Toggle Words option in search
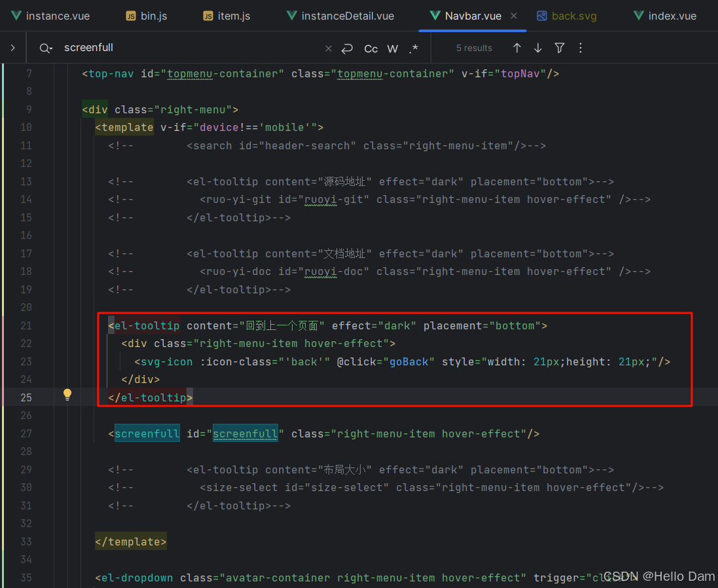 pyautogui.click(x=393, y=48)
